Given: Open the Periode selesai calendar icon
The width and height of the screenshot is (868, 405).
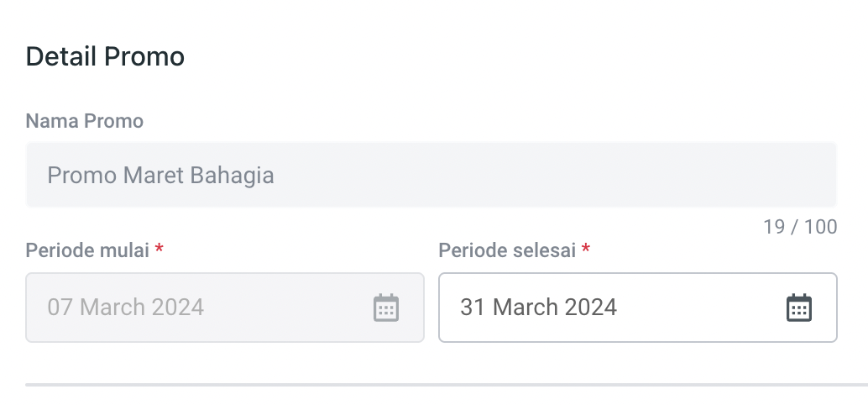Looking at the screenshot, I should coord(799,308).
